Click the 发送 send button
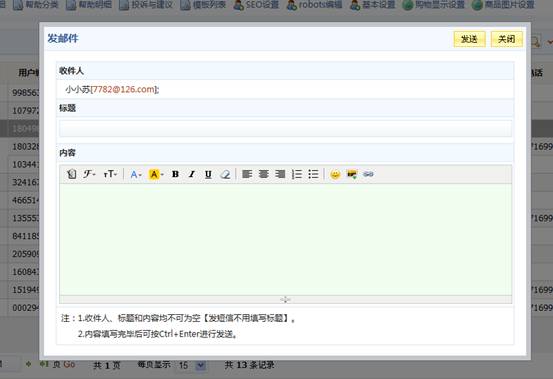The width and height of the screenshot is (553, 379). point(469,39)
